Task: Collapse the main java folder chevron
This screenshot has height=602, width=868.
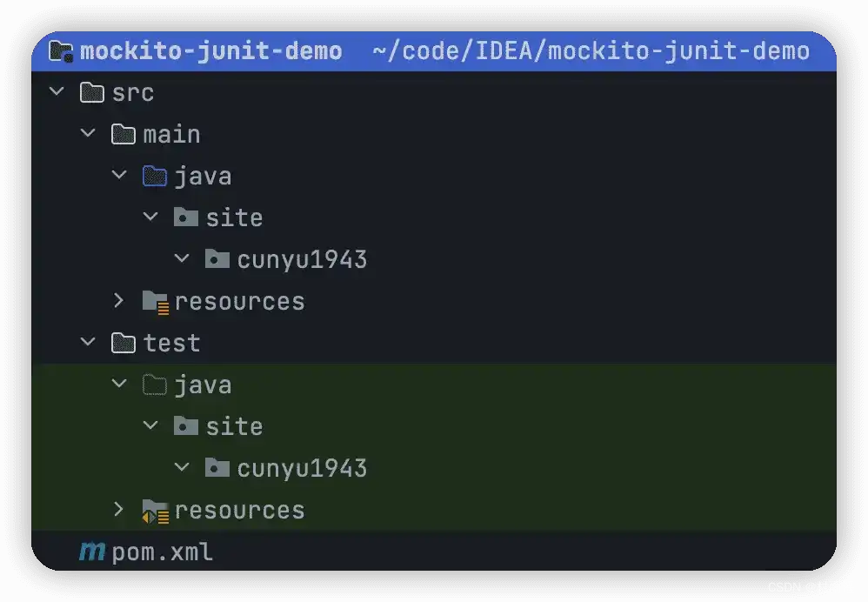Action: pos(119,175)
